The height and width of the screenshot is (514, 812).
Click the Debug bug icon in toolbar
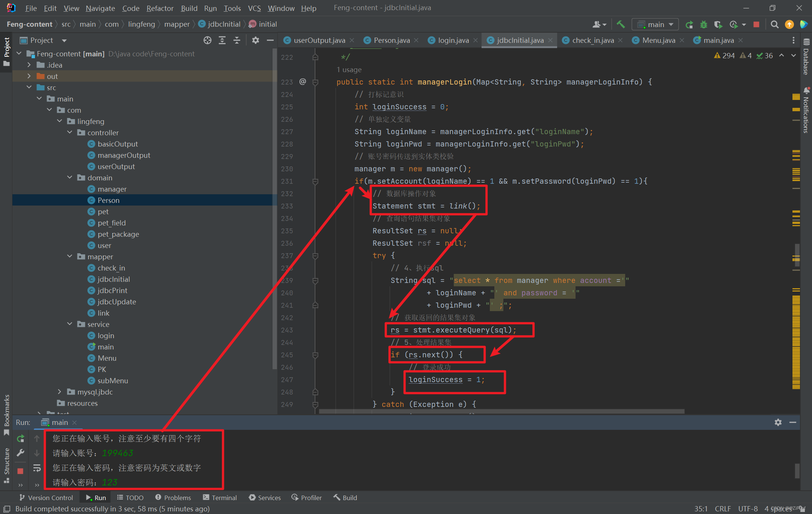tap(704, 24)
